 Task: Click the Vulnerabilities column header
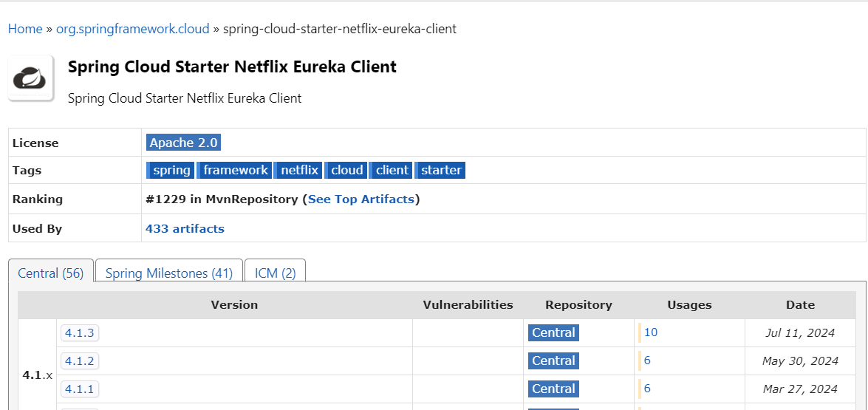(468, 305)
